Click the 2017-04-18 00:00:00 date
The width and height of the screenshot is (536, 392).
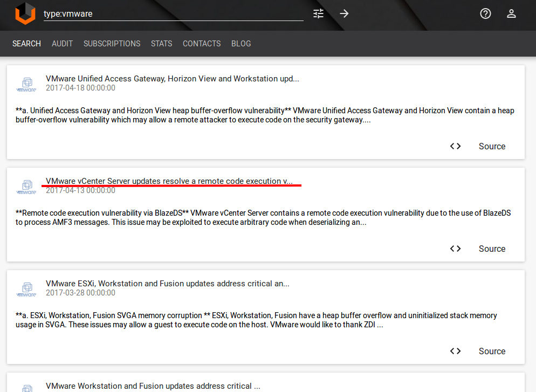tap(80, 88)
